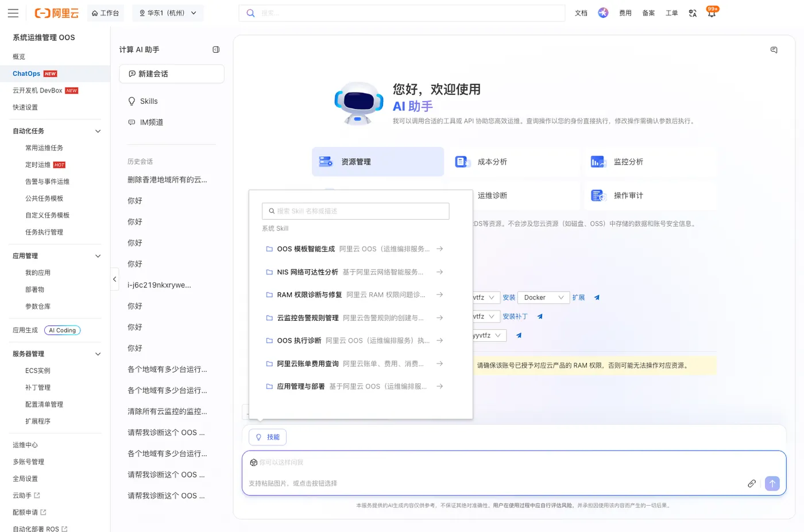Open 费用 in the top bar
Image resolution: width=804 pixels, height=532 pixels.
(x=625, y=13)
